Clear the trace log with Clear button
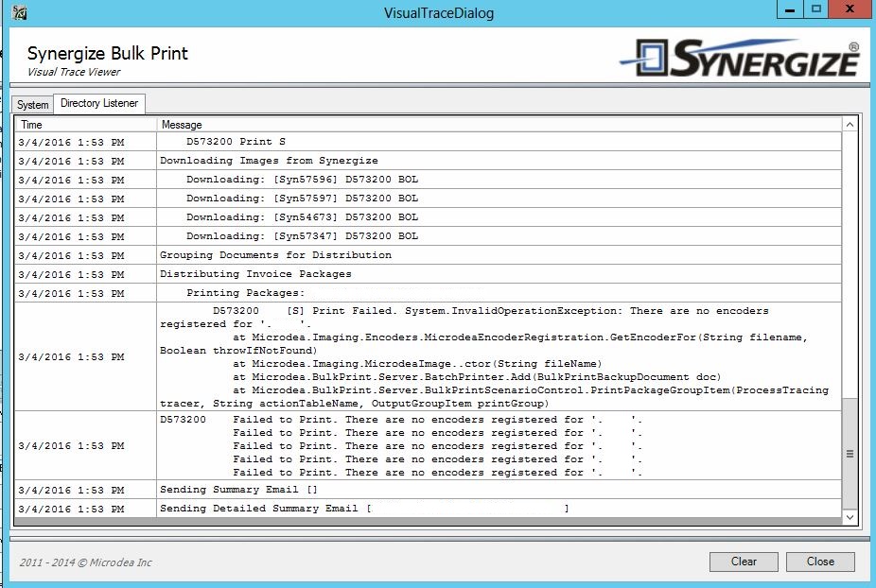This screenshot has width=876, height=588. click(744, 562)
